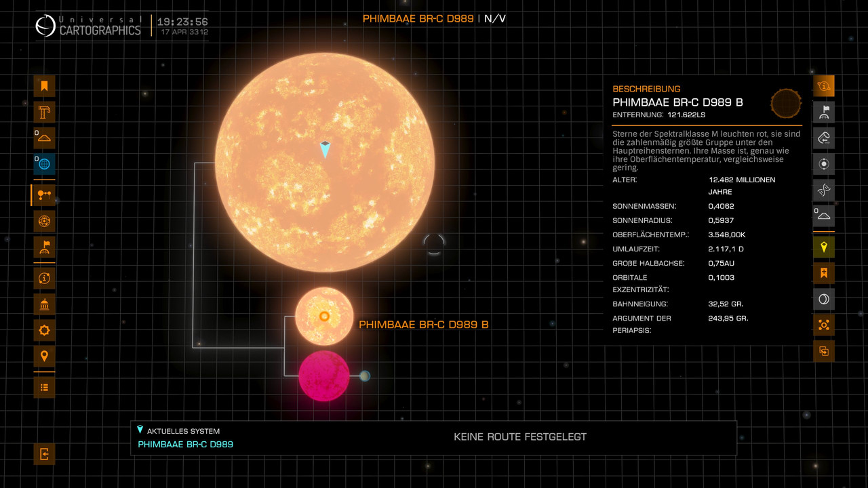This screenshot has width=868, height=488.
Task: Open the right panel flag-on-dome icon
Action: [824, 112]
